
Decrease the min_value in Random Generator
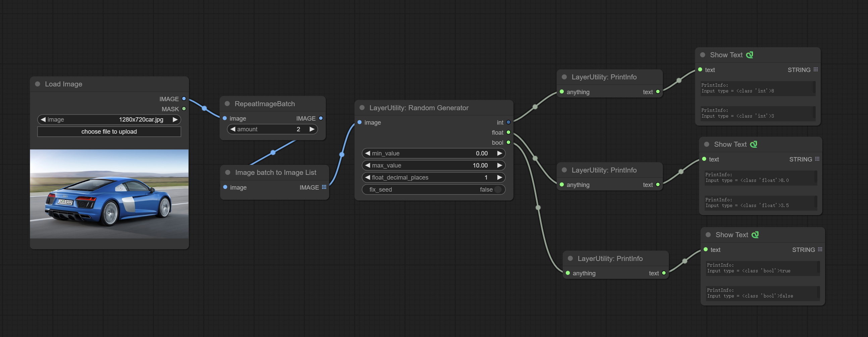[x=368, y=153]
